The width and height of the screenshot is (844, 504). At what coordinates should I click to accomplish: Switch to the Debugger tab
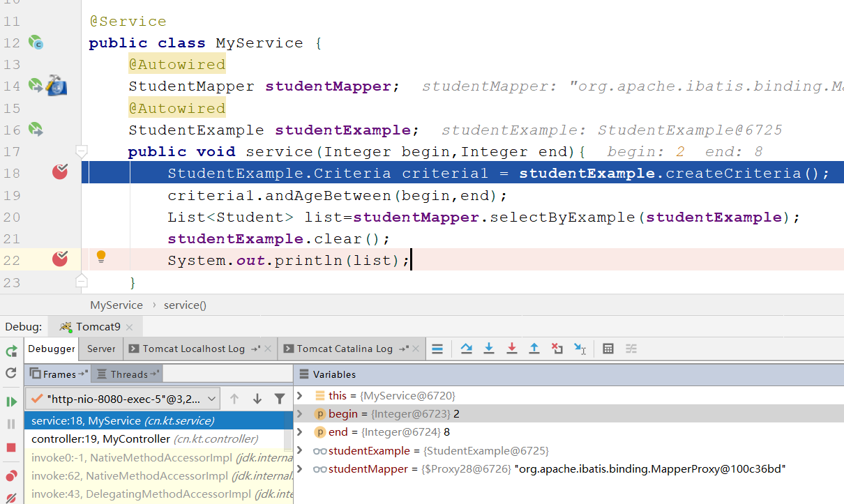pyautogui.click(x=52, y=349)
